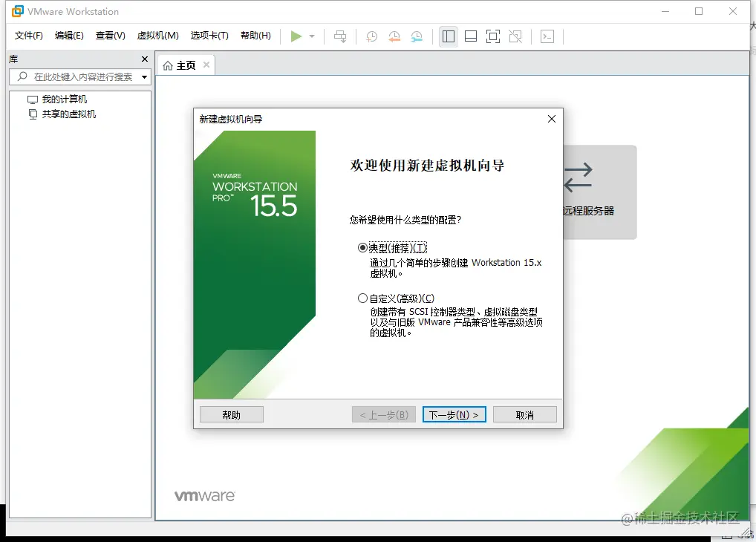Switch to the 主页 tab
Screen dimensions: 756x542
[186, 65]
